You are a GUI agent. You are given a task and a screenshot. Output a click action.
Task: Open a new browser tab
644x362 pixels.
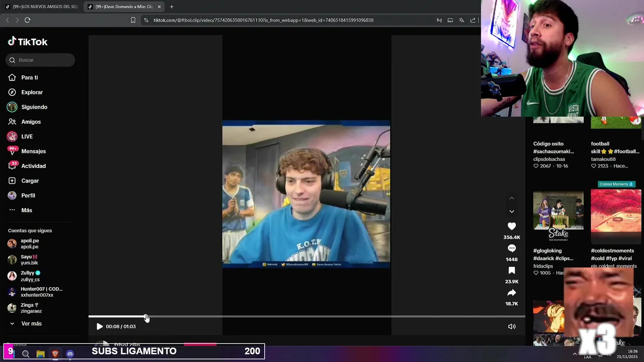click(x=172, y=7)
